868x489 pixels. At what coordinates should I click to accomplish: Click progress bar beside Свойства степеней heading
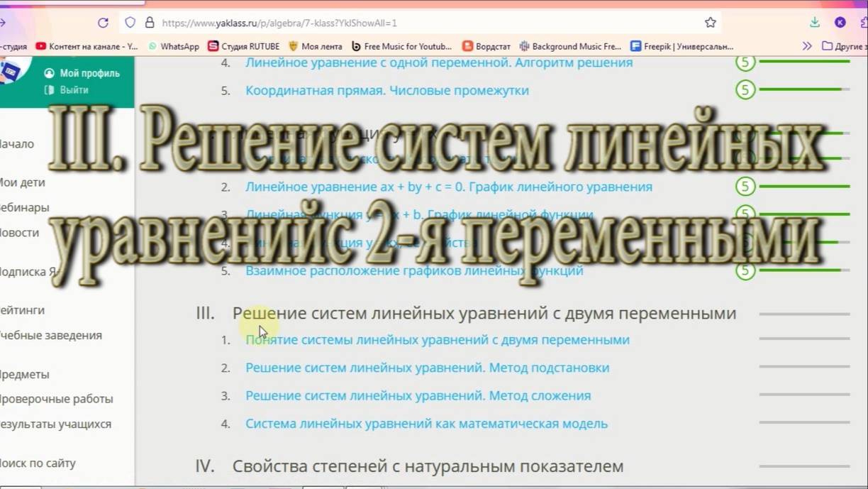tap(804, 466)
